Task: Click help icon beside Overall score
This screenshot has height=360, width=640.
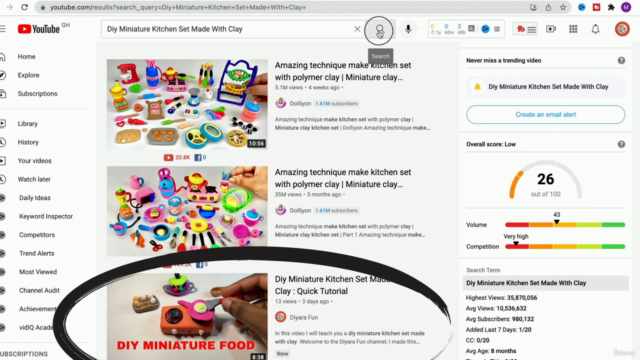Action: pos(621,144)
